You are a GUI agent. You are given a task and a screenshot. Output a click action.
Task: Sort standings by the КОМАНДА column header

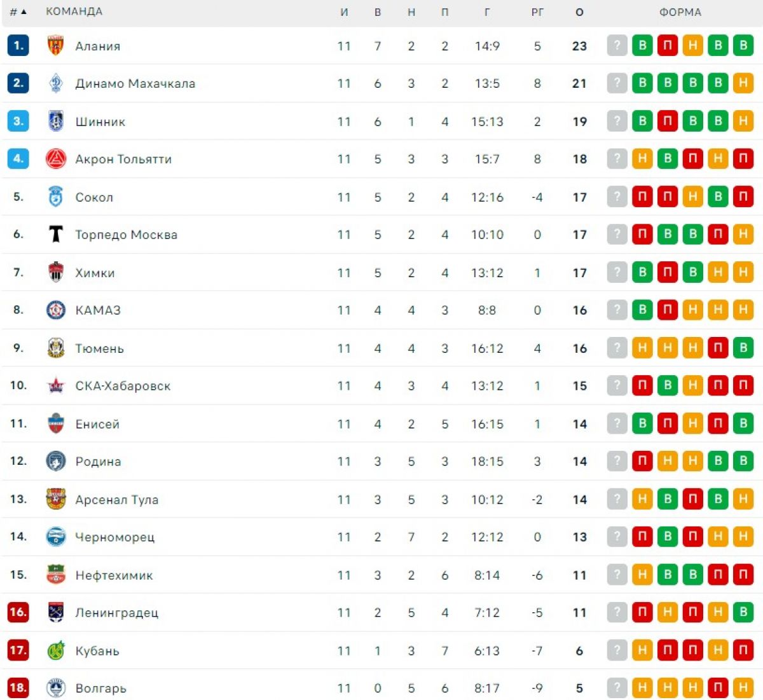click(x=74, y=11)
